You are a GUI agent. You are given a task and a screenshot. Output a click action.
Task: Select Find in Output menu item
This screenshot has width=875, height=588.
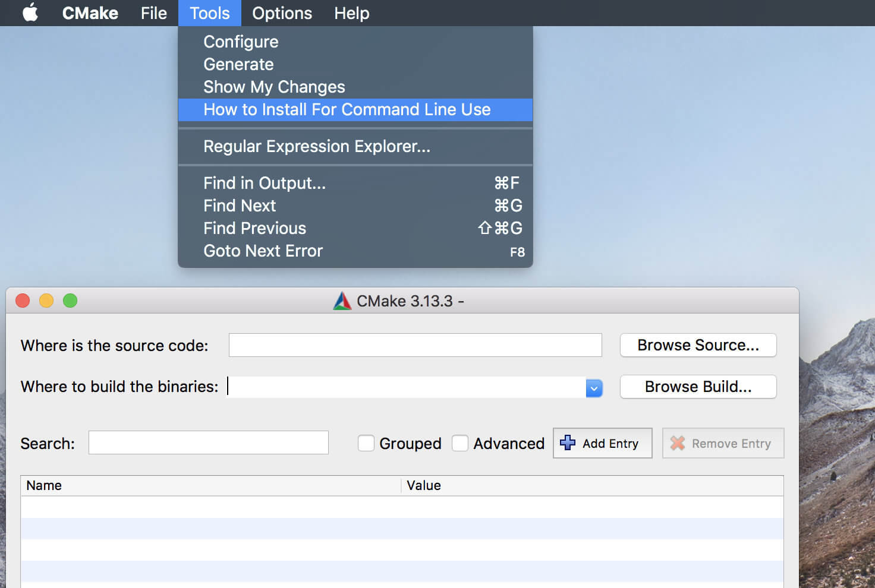tap(355, 183)
